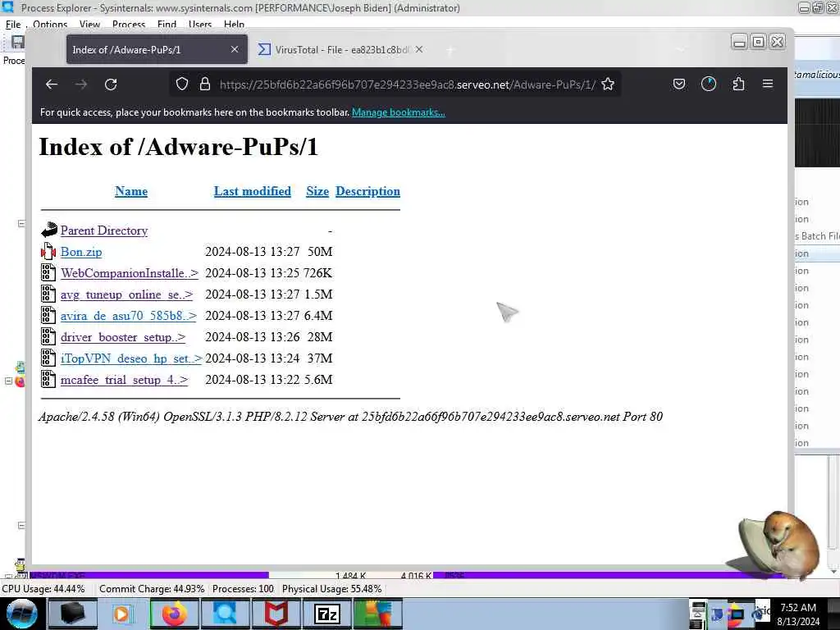Open the Find menu in Process Explorer

click(x=167, y=24)
